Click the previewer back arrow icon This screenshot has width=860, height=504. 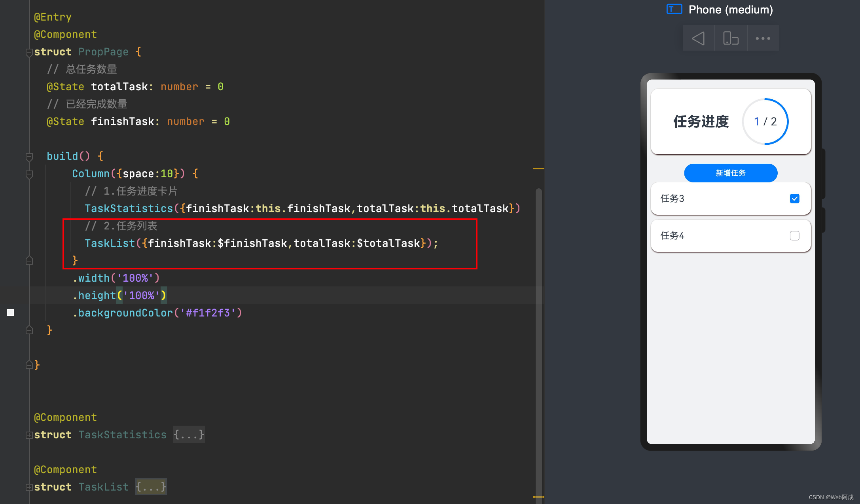[x=699, y=38]
